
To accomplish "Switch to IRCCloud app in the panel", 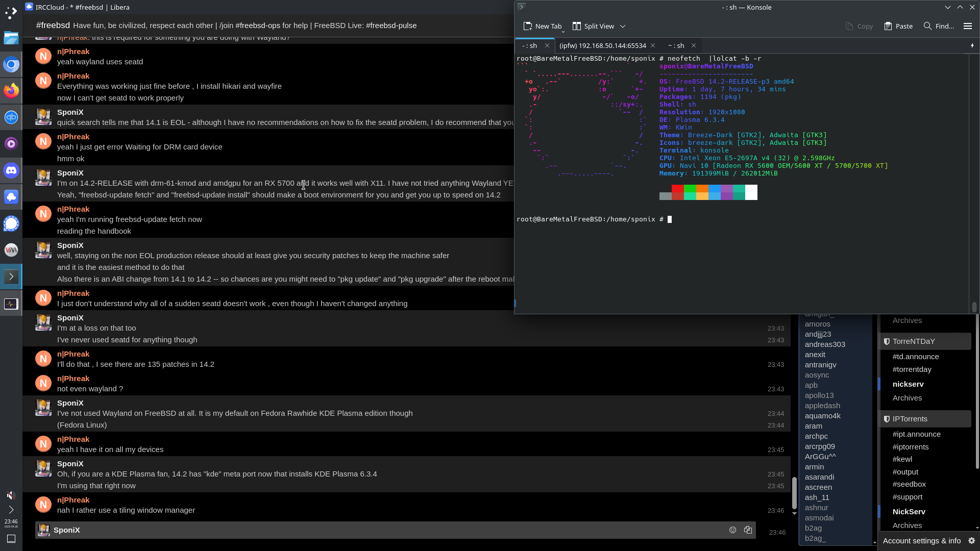I will (11, 197).
